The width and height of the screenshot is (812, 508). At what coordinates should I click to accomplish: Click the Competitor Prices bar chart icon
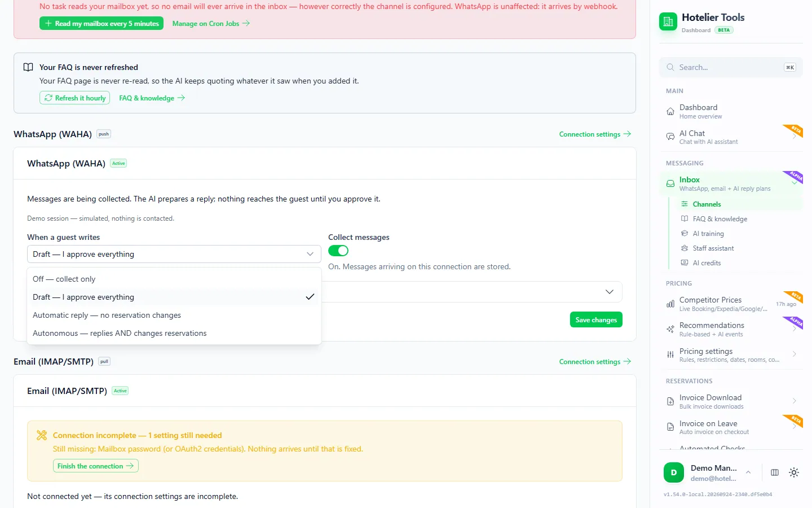pos(670,304)
